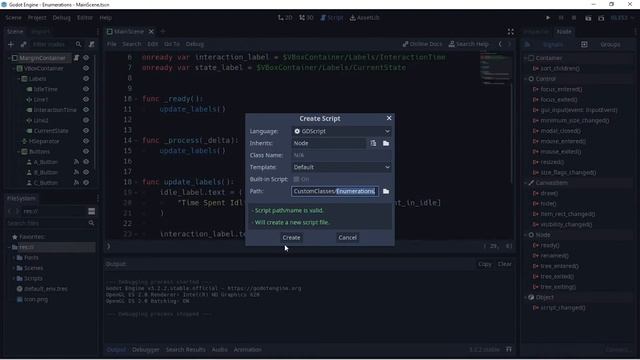Toggle visibility of HSeparator node

click(x=86, y=141)
